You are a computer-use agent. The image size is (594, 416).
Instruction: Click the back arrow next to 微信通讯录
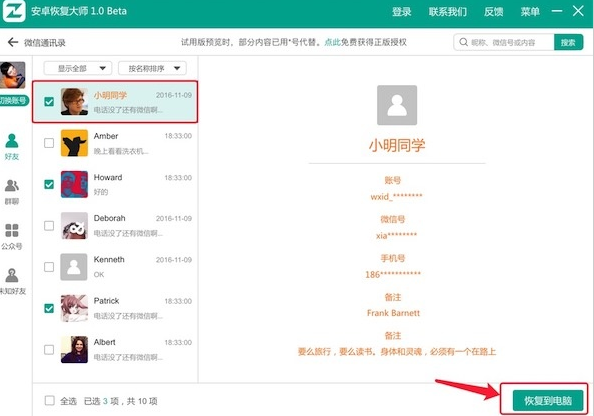[x=13, y=42]
